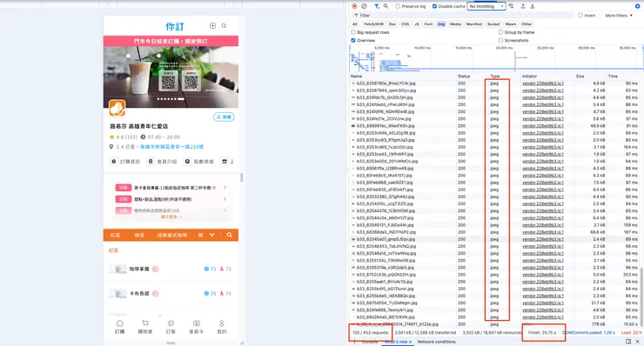Clear the network log
This screenshot has height=346, width=644.
pyautogui.click(x=364, y=6)
